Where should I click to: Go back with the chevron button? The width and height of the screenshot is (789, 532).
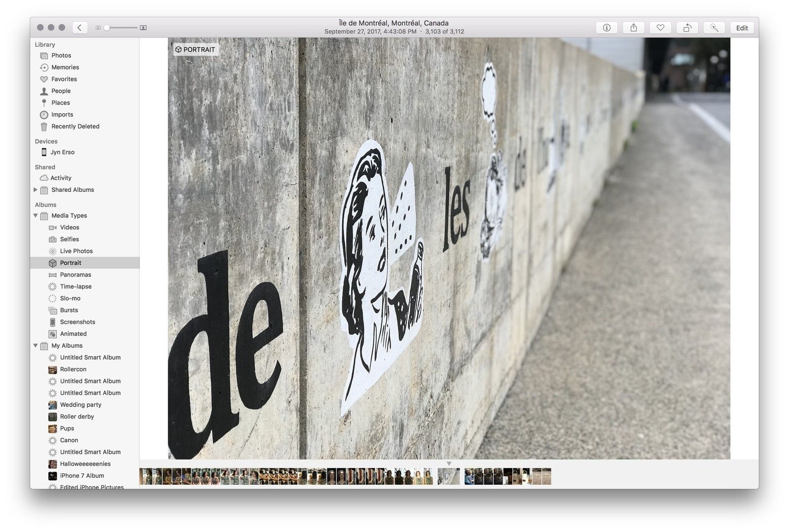pyautogui.click(x=80, y=28)
